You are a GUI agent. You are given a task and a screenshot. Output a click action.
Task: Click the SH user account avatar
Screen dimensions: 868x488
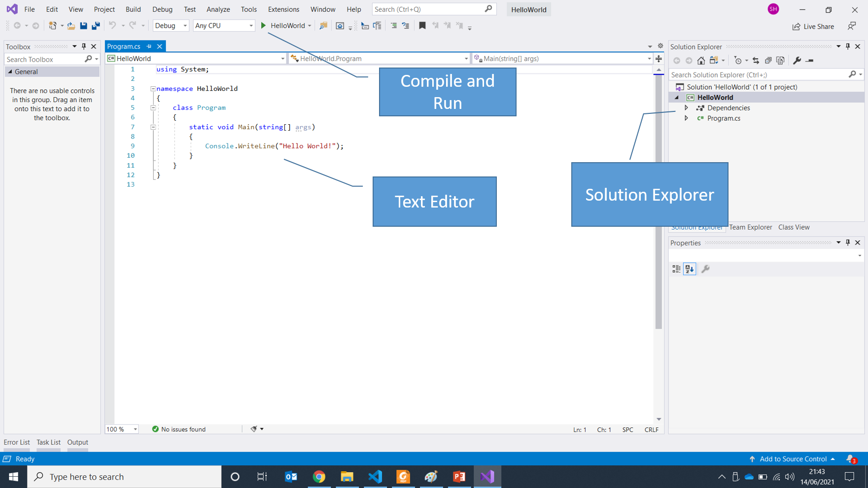[773, 9]
